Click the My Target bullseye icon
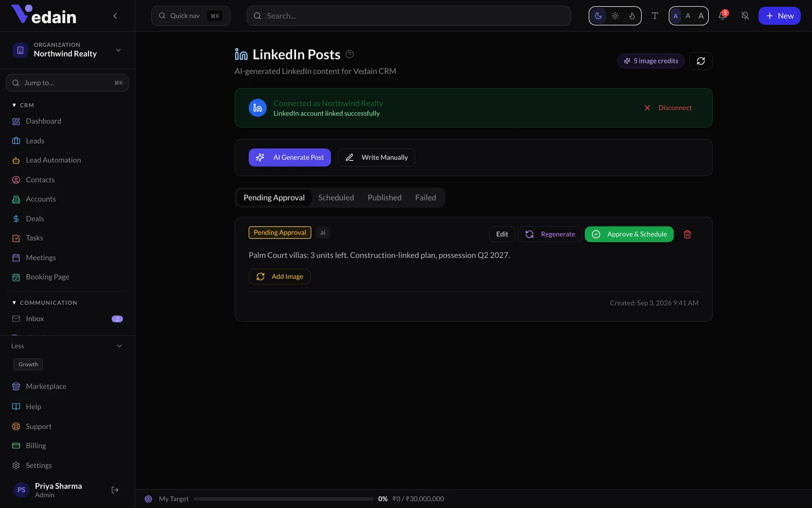The width and height of the screenshot is (812, 508). coord(148,499)
